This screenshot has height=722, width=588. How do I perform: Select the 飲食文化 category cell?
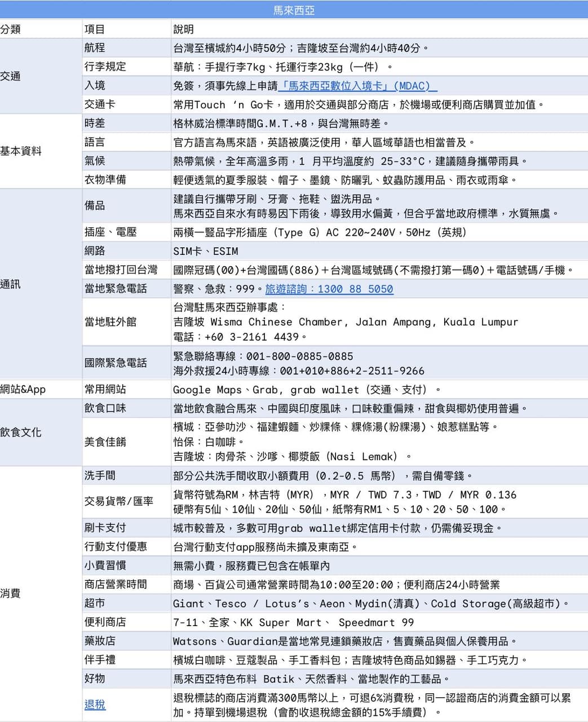tap(41, 432)
